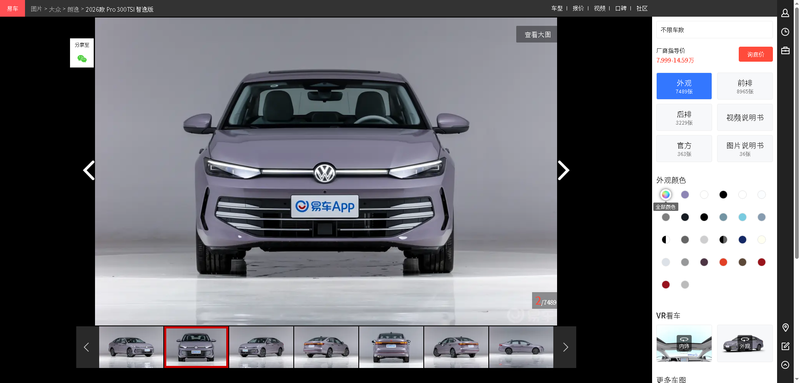Open the user account icon in sidebar
Image resolution: width=800 pixels, height=383 pixels.
[x=785, y=13]
